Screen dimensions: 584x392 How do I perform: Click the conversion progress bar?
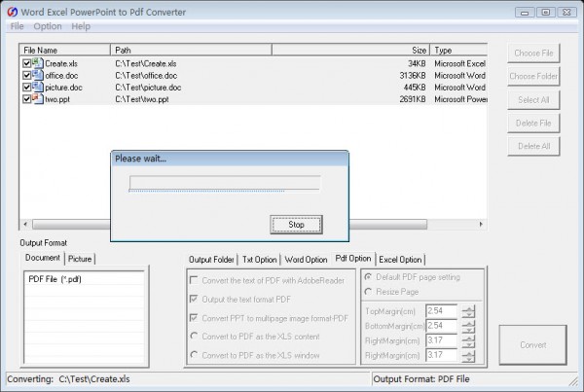tap(225, 182)
